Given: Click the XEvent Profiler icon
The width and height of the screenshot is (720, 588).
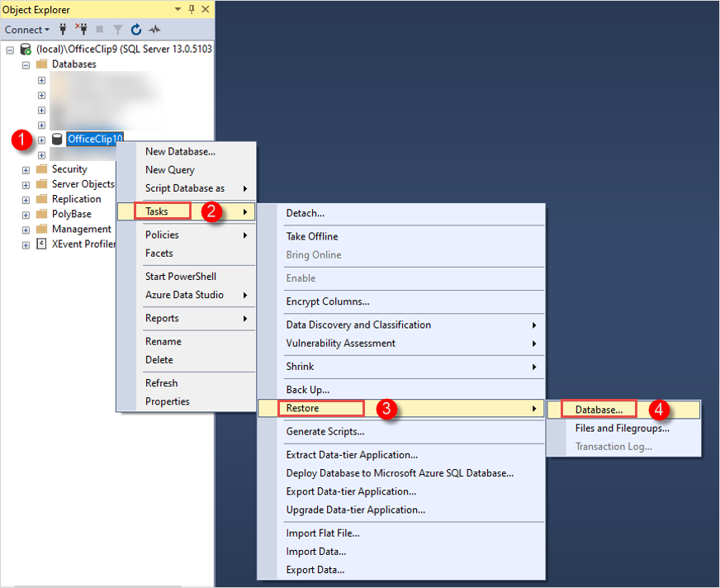Looking at the screenshot, I should (42, 244).
